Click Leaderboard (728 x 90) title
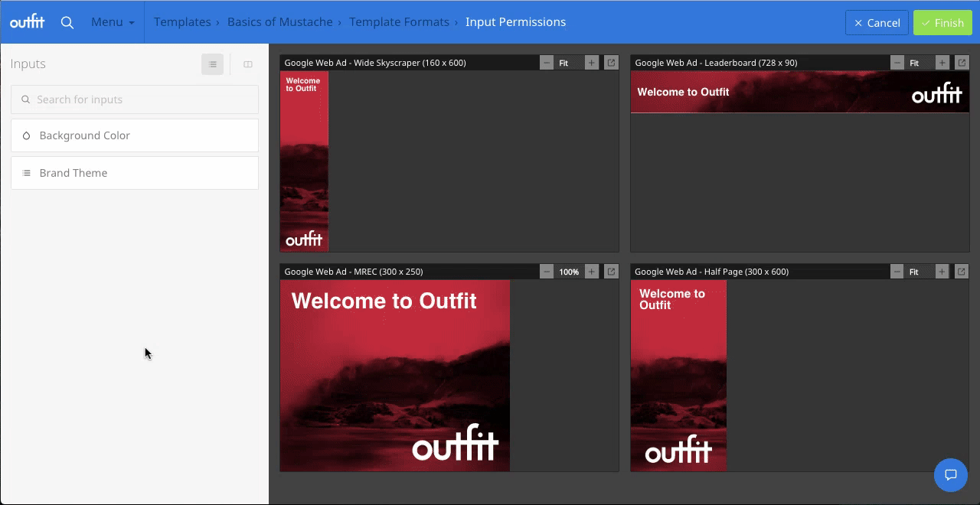980x505 pixels. [716, 63]
